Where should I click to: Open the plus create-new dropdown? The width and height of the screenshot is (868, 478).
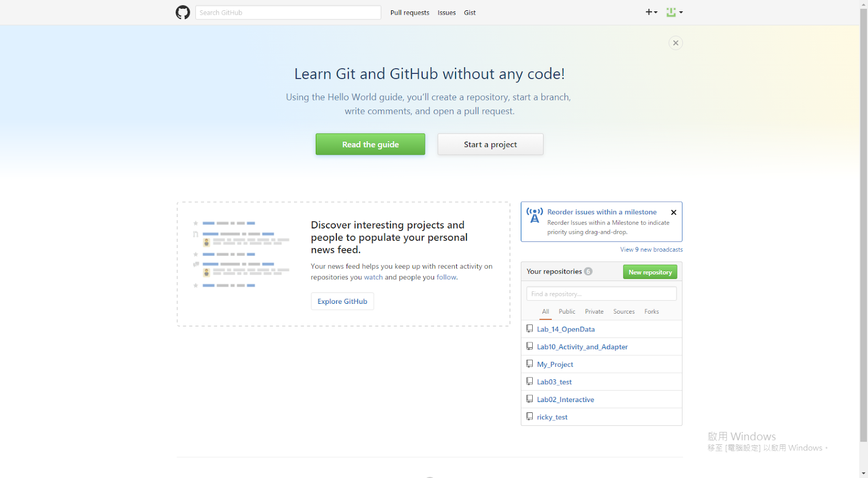pos(651,12)
